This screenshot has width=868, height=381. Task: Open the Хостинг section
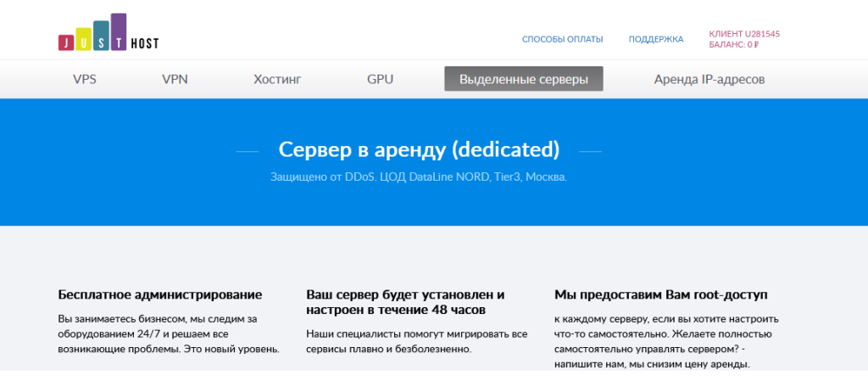click(x=277, y=80)
